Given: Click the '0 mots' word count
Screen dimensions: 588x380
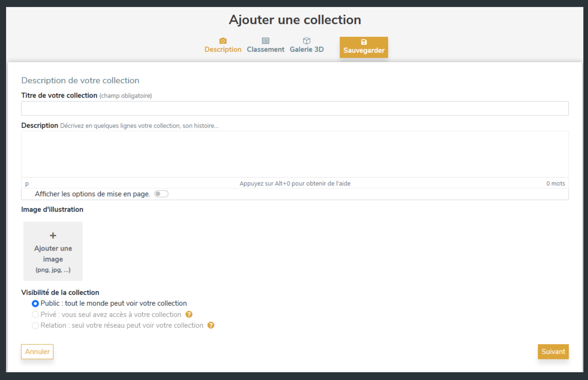Looking at the screenshot, I should (x=555, y=184).
